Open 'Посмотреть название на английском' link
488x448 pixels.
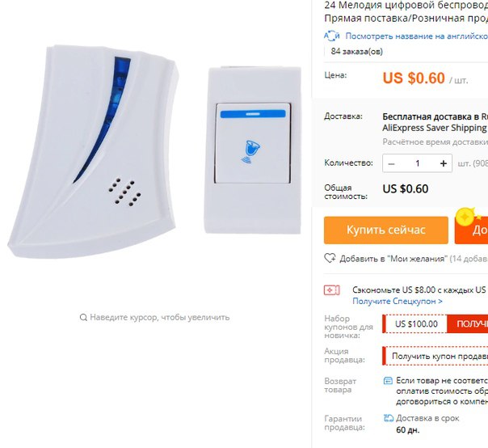tap(416, 36)
